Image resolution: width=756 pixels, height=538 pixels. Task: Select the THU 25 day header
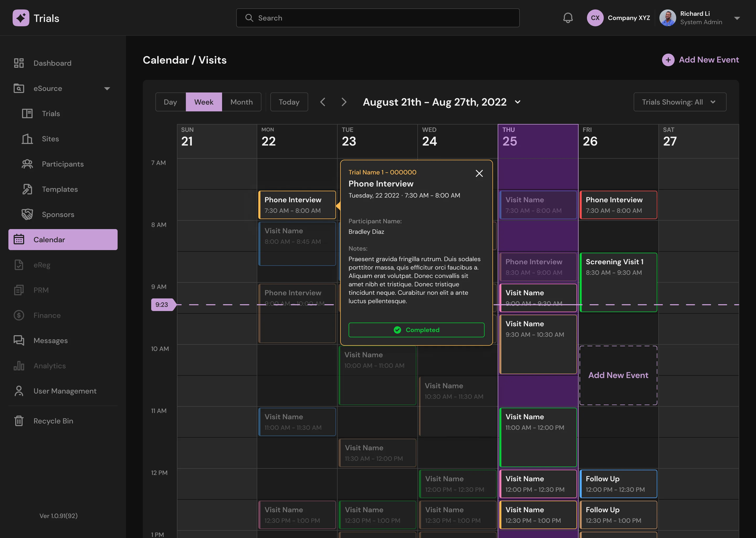[538, 141]
